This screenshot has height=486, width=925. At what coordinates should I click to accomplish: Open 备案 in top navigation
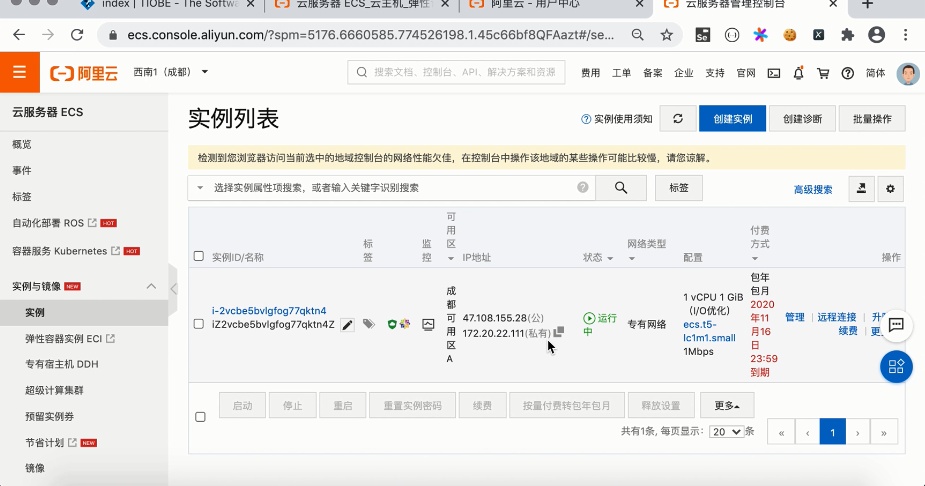tap(652, 73)
